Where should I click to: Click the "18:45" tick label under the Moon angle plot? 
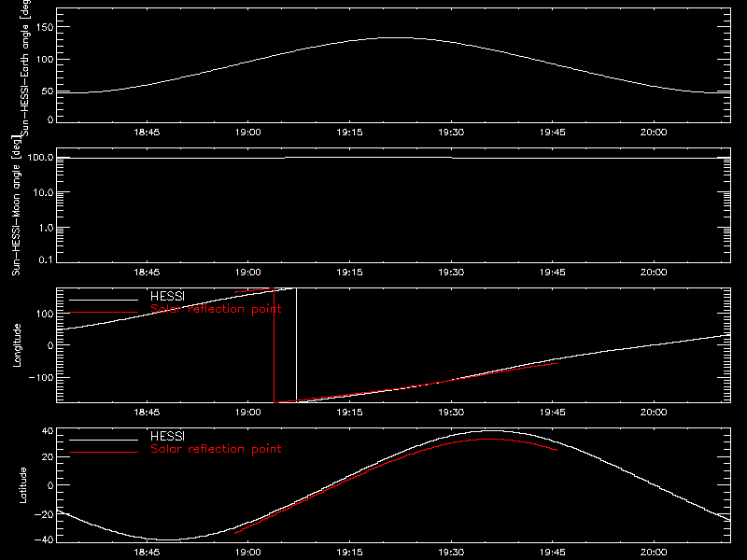point(147,273)
